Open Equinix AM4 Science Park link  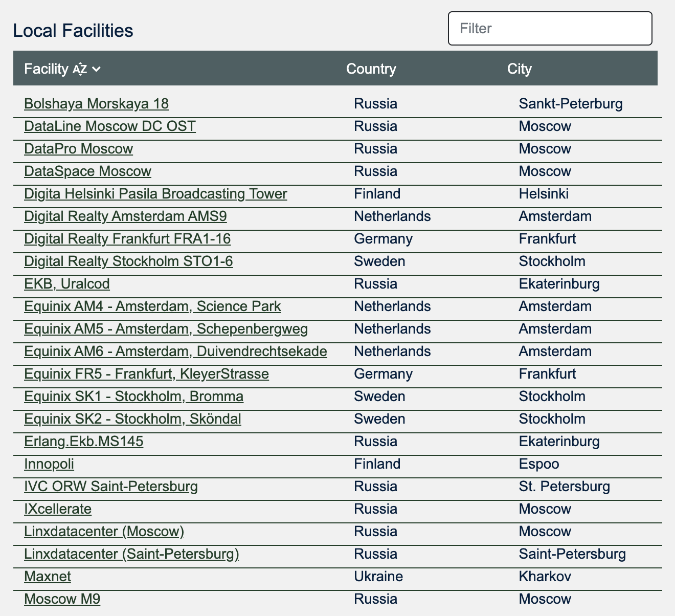pyautogui.click(x=152, y=306)
